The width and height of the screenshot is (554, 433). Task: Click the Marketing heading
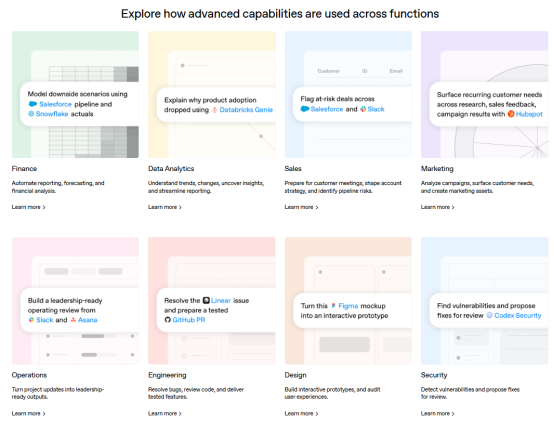point(437,168)
